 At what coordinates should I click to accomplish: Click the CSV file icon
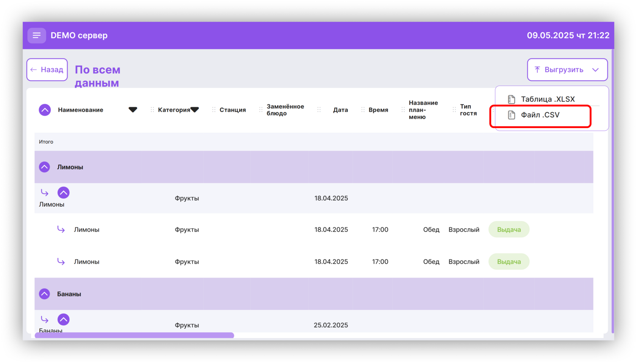coord(511,115)
